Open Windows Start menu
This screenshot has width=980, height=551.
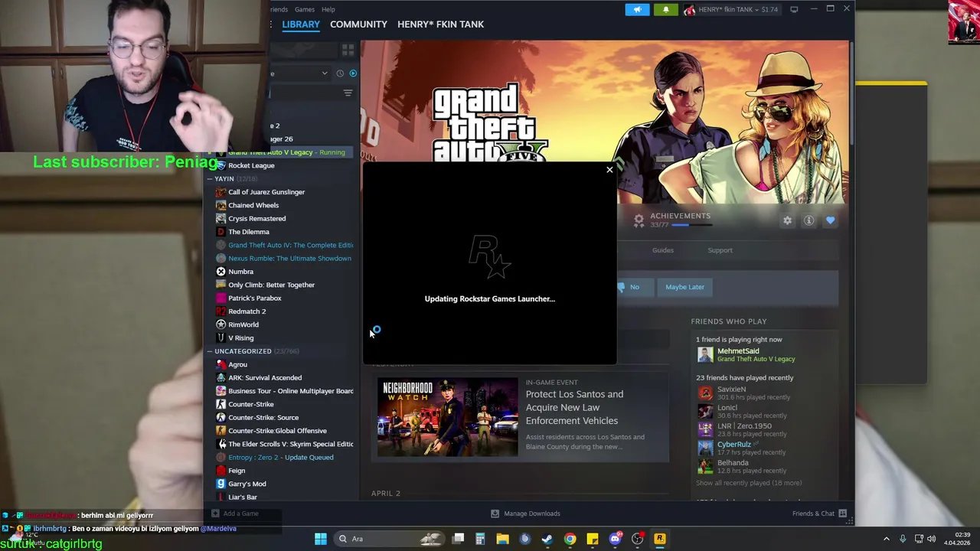(x=321, y=539)
